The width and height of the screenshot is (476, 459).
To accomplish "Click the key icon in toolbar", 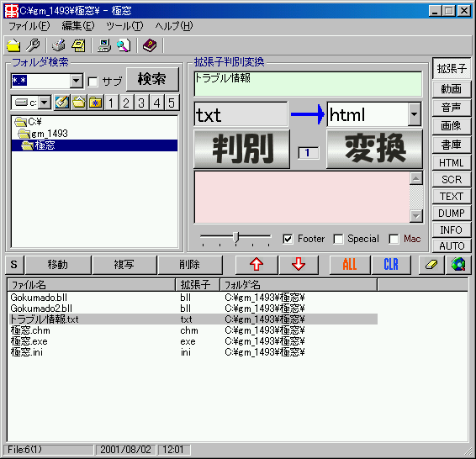I will (x=33, y=45).
